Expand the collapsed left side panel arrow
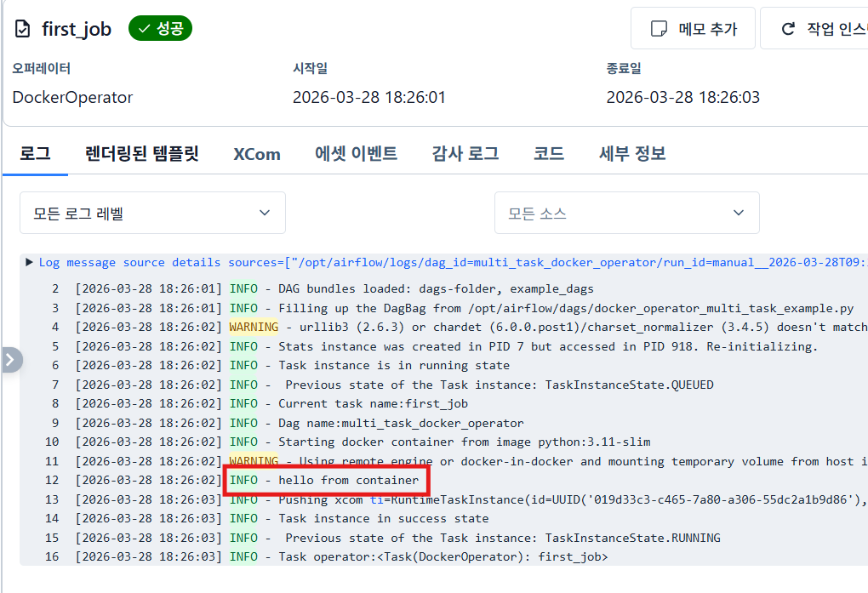Screen dimensions: 868x593 pos(10,360)
